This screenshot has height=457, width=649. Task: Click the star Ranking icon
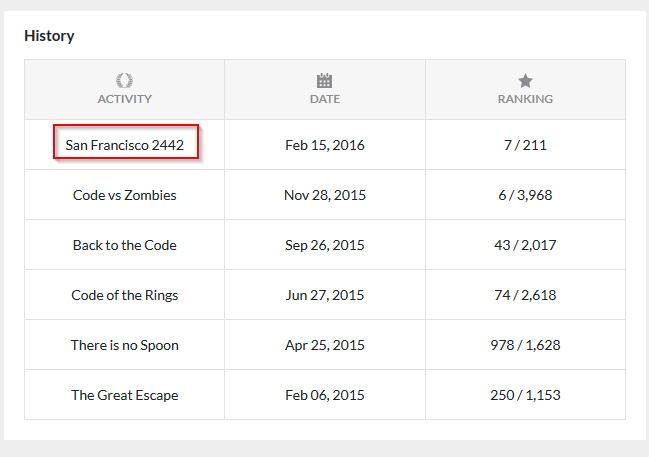pyautogui.click(x=525, y=80)
